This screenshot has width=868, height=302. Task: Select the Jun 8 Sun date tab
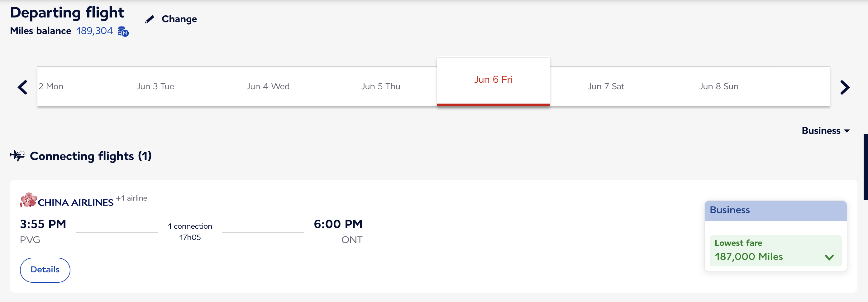tap(718, 86)
